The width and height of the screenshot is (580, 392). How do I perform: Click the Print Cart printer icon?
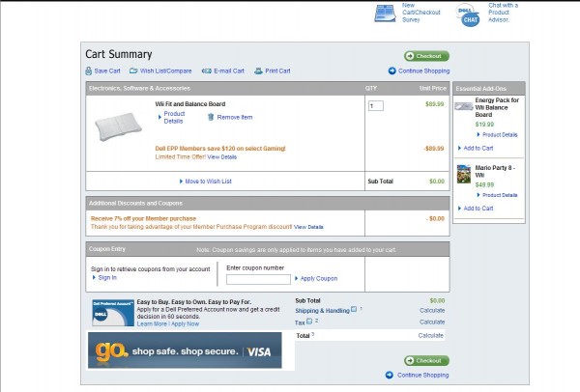click(x=258, y=70)
